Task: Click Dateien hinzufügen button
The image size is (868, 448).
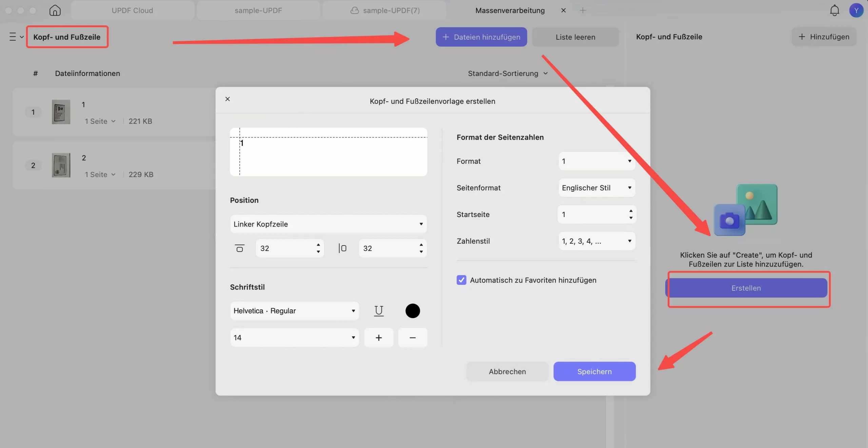Action: point(481,37)
